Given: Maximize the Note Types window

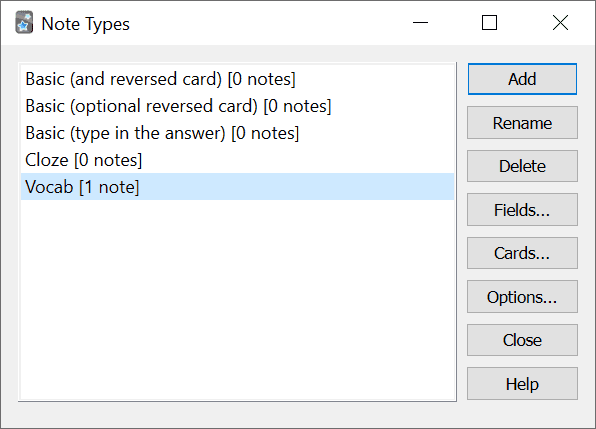Looking at the screenshot, I should pos(489,23).
